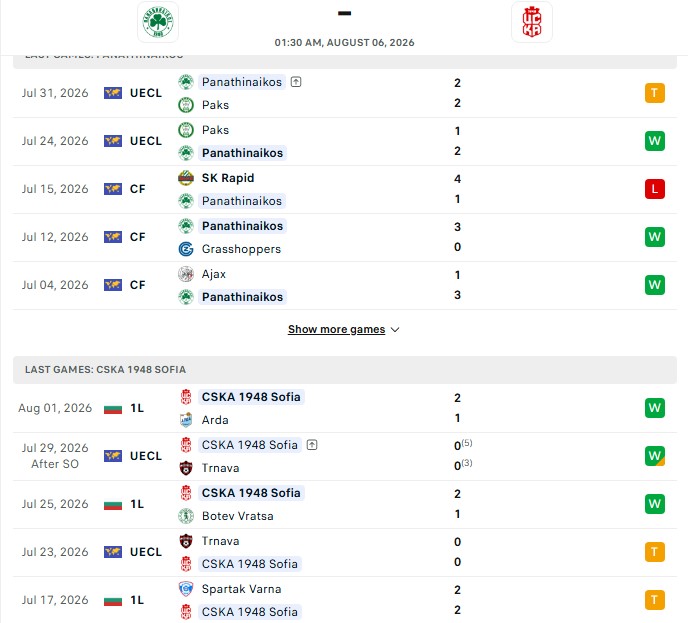Click T badge for Spartak Varna game
The image size is (688, 623).
655,600
